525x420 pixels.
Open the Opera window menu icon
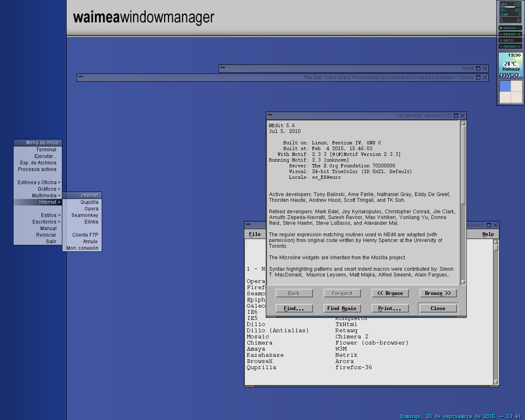[81, 77]
